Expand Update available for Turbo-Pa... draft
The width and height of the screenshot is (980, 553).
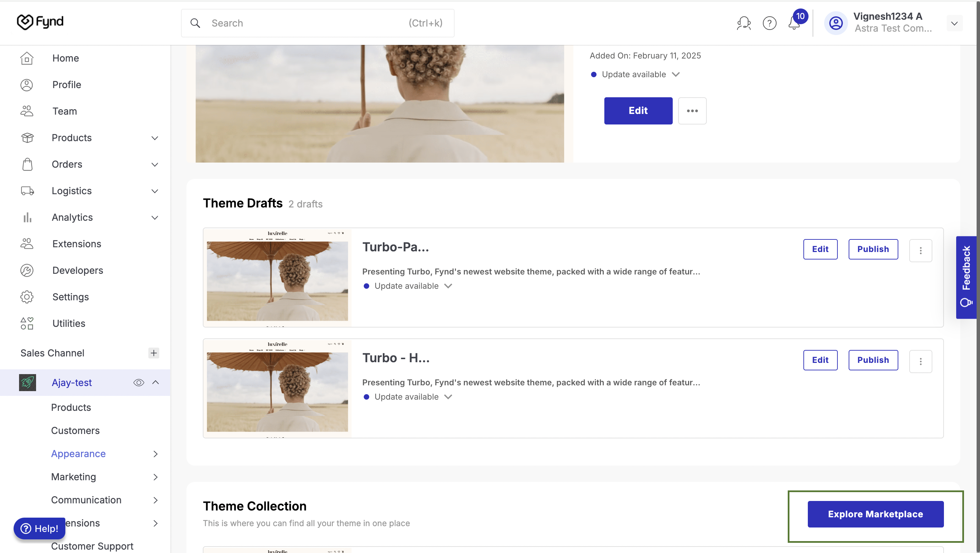pos(448,286)
